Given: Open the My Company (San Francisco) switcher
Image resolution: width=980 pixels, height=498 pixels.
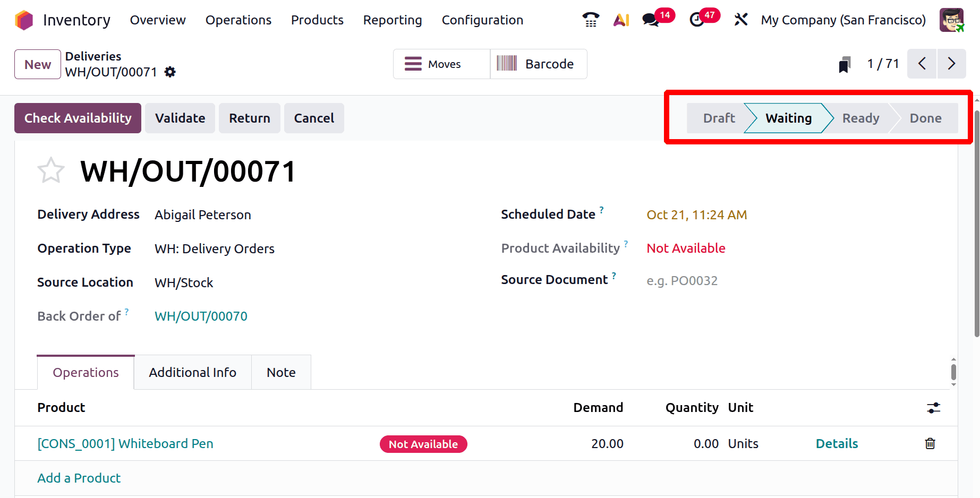Looking at the screenshot, I should (843, 20).
